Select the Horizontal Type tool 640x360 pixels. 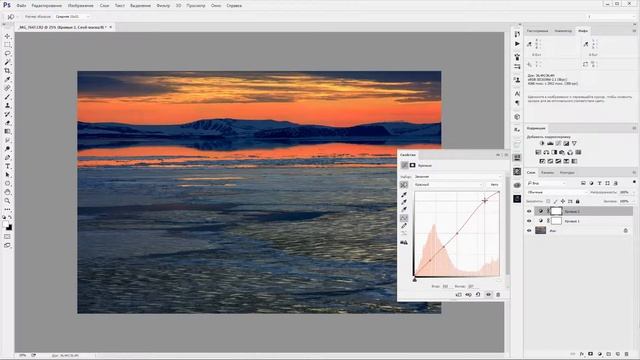(x=7, y=166)
